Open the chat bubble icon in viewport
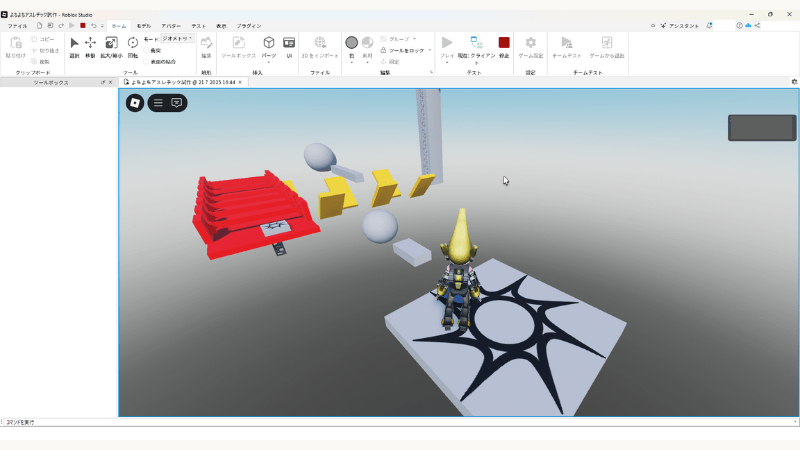Image resolution: width=800 pixels, height=450 pixels. click(177, 103)
